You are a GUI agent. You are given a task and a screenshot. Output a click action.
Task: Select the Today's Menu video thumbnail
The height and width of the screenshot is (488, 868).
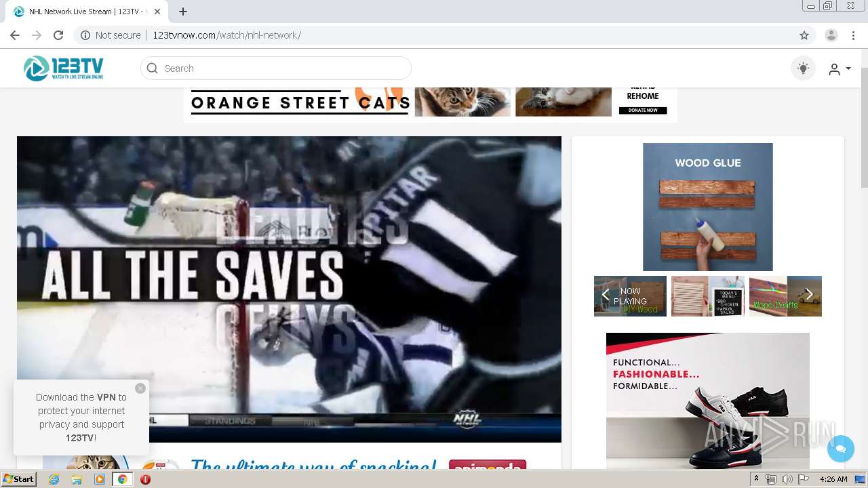point(708,296)
